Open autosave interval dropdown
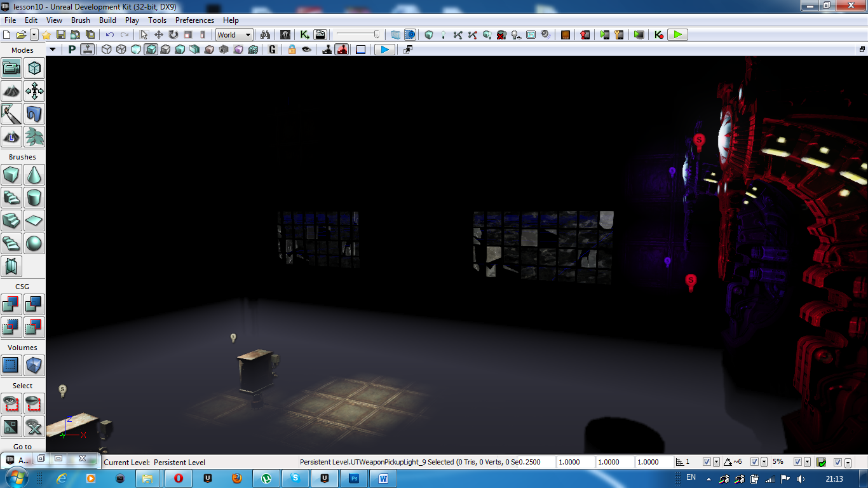 [x=848, y=462]
